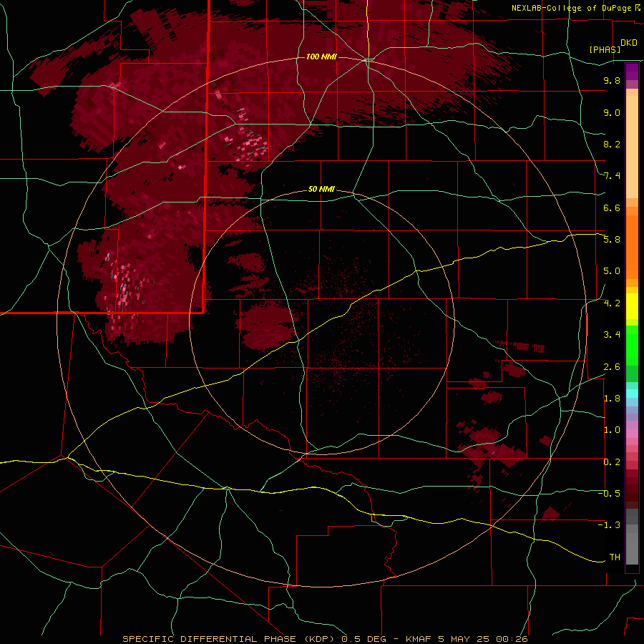Viewport: 644px width, 644px height.
Task: Click the 4.2 scale value
Action: pos(612,303)
